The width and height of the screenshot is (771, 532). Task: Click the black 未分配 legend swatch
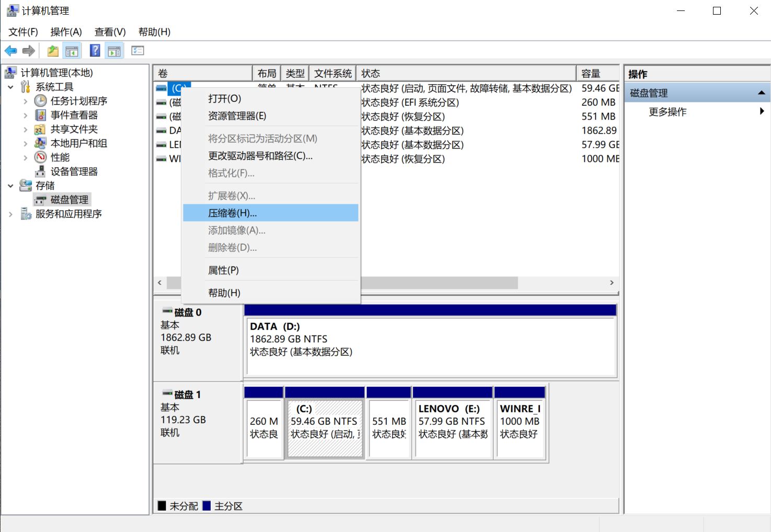click(x=162, y=506)
